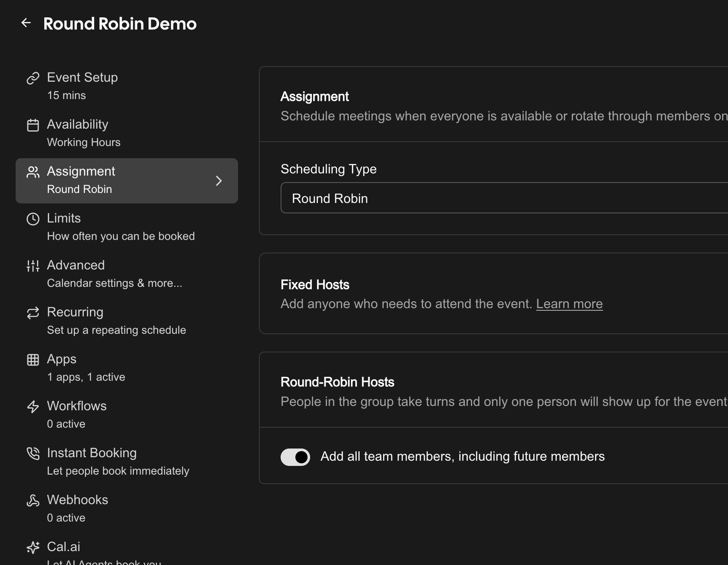
Task: Click the Advanced sliders icon
Action: tap(33, 266)
